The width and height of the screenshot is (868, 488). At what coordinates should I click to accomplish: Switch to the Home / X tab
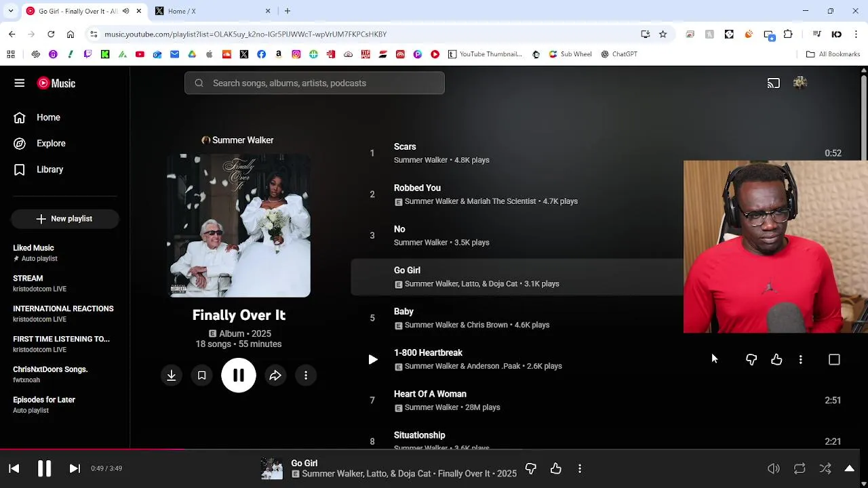click(213, 11)
